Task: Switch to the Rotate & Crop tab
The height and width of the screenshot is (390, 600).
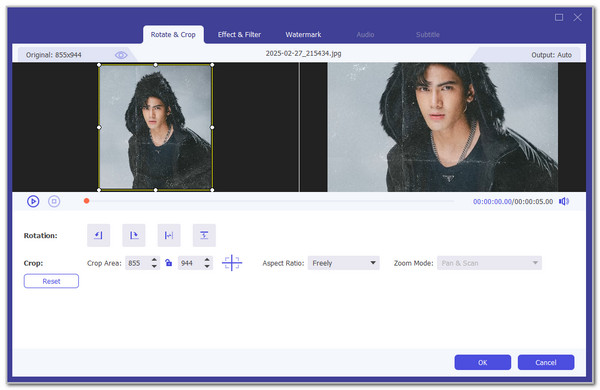Action: tap(173, 34)
